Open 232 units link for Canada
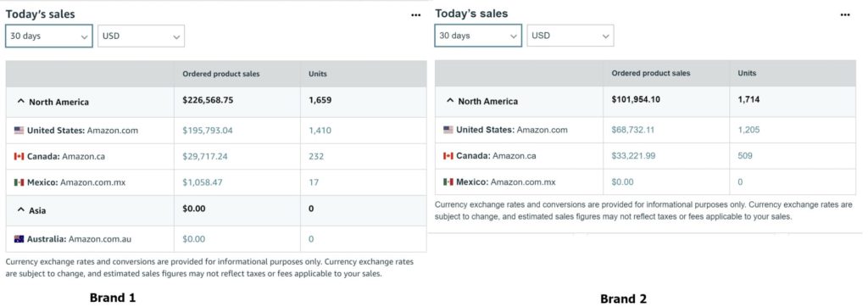 click(x=316, y=156)
